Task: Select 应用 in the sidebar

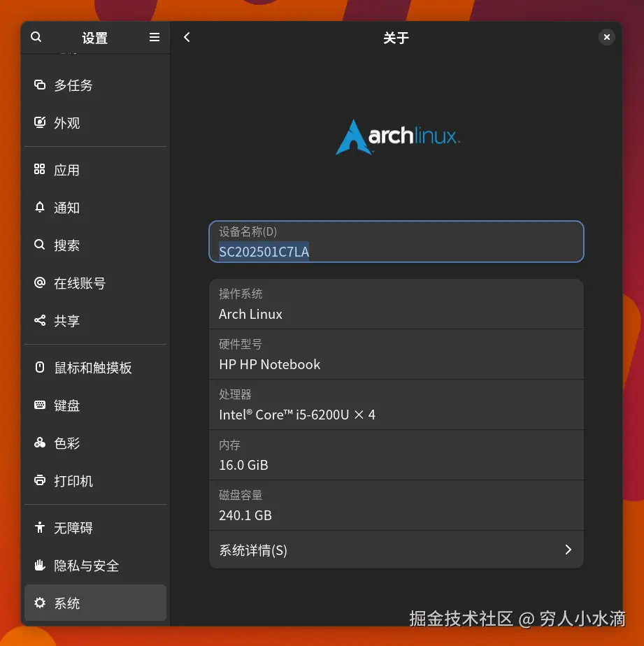Action: point(96,170)
